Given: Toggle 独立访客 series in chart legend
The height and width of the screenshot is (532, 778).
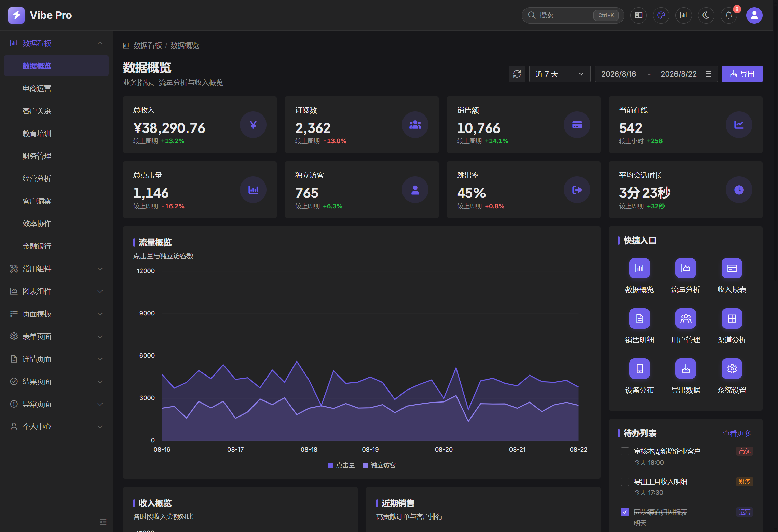Looking at the screenshot, I should click(x=379, y=465).
